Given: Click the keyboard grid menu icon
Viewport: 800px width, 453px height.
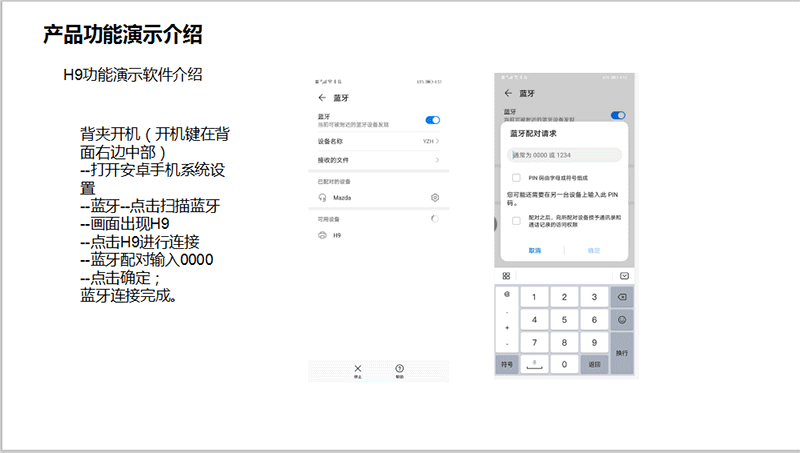Looking at the screenshot, I should pos(507,276).
